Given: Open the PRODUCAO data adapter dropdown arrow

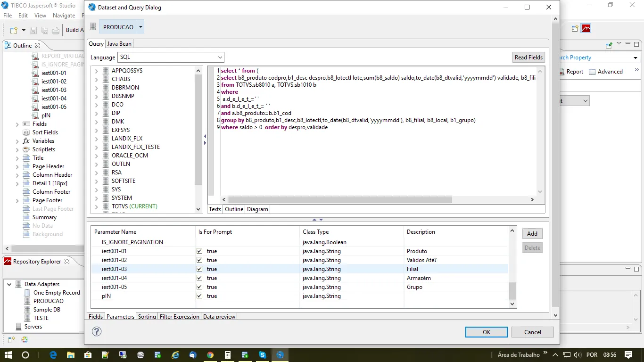Looking at the screenshot, I should tap(140, 27).
